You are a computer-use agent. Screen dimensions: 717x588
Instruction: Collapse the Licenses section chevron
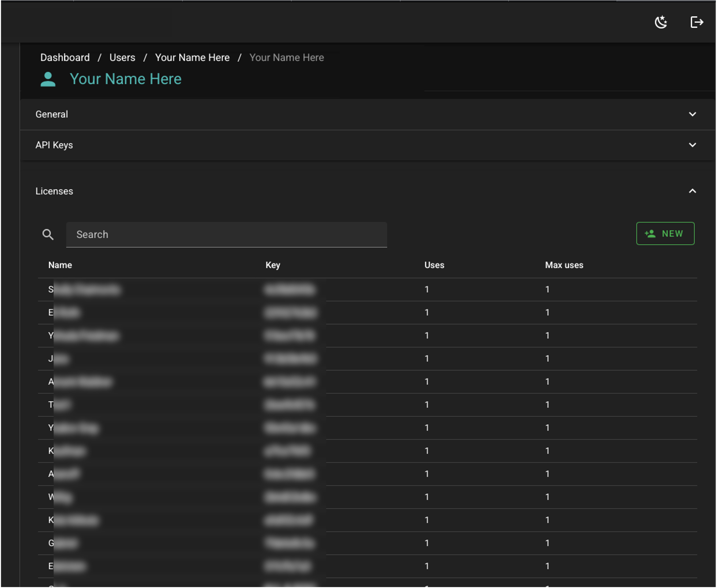[x=692, y=191]
